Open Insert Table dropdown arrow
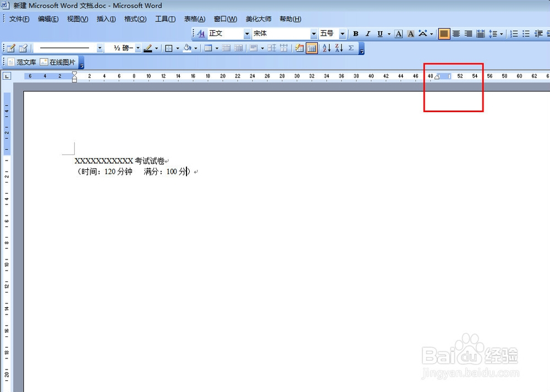The width and height of the screenshot is (550, 392). point(217,48)
